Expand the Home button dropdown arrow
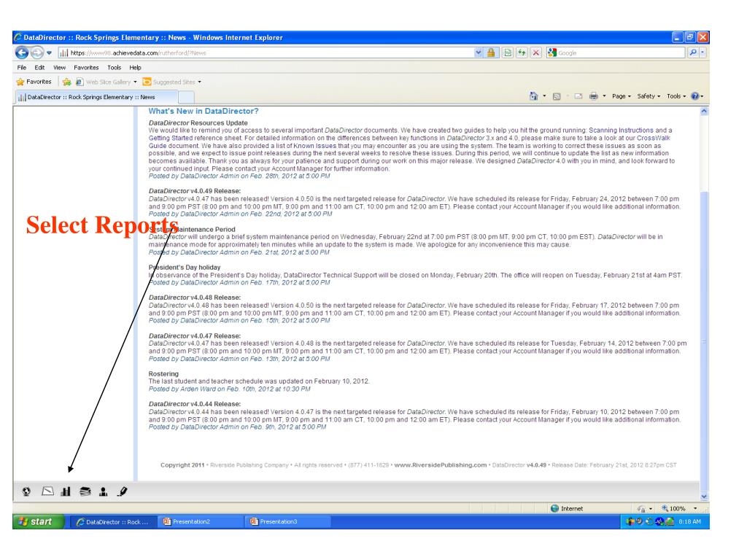The width and height of the screenshot is (747, 560). click(x=544, y=96)
